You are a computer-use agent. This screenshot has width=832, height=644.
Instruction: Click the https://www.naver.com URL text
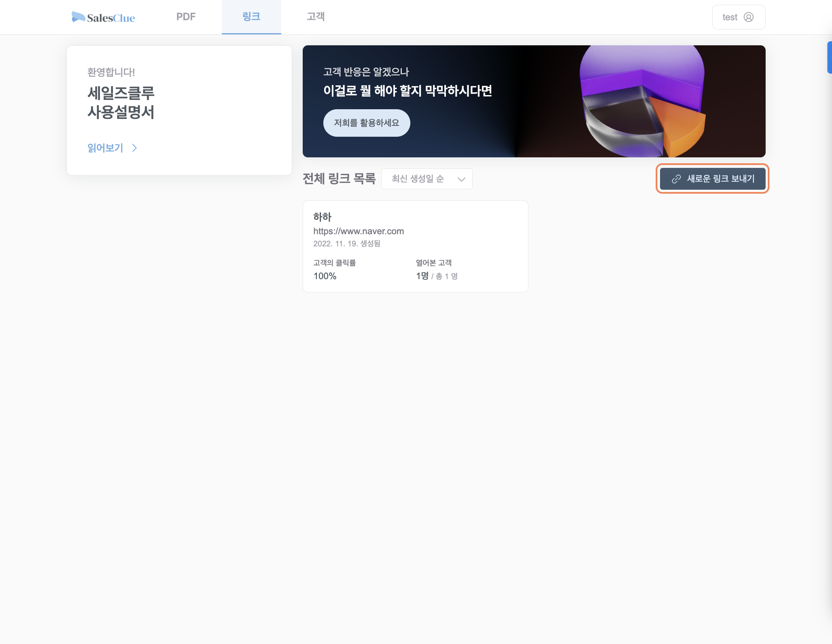pos(359,231)
